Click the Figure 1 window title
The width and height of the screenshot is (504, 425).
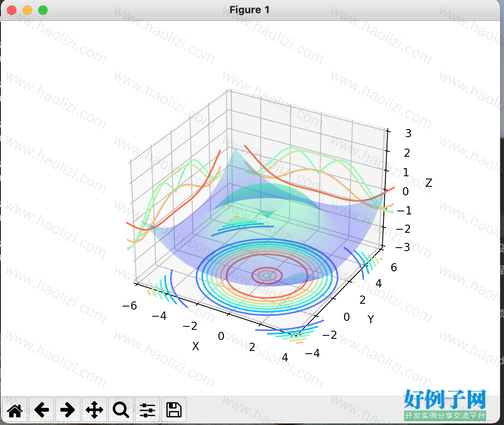(250, 10)
